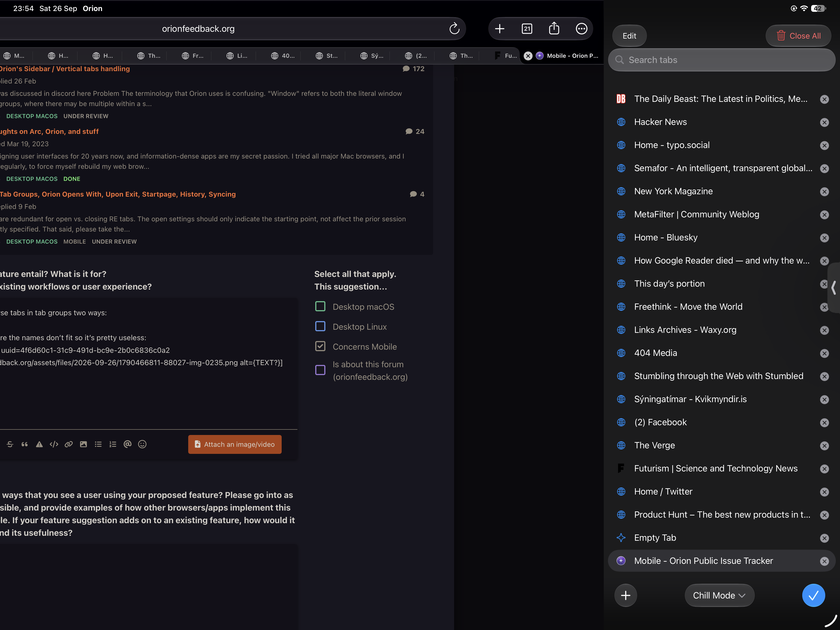Click the Close All tabs button
This screenshot has height=630, width=840.
(x=798, y=36)
